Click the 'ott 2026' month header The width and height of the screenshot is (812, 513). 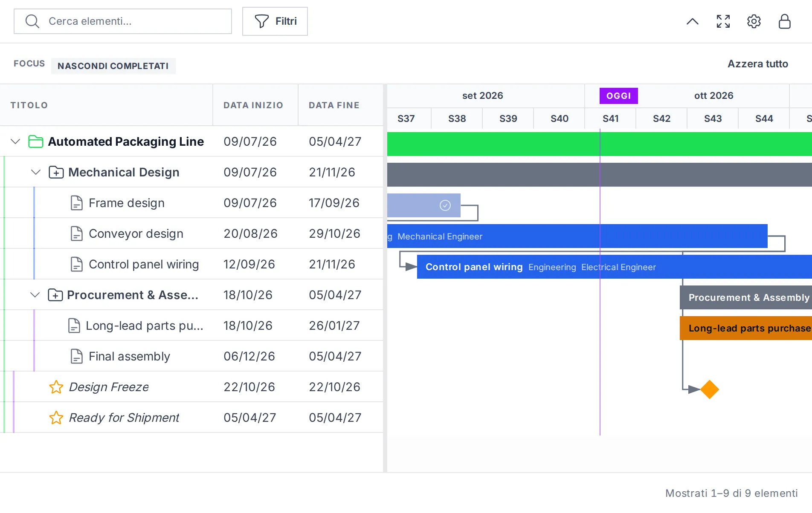tap(714, 95)
